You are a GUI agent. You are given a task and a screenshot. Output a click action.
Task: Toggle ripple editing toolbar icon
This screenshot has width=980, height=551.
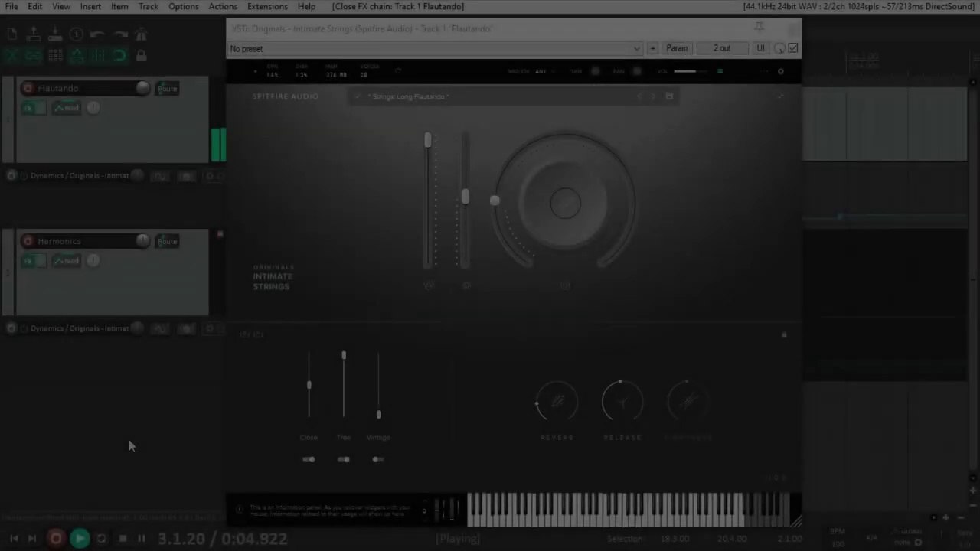click(x=55, y=56)
